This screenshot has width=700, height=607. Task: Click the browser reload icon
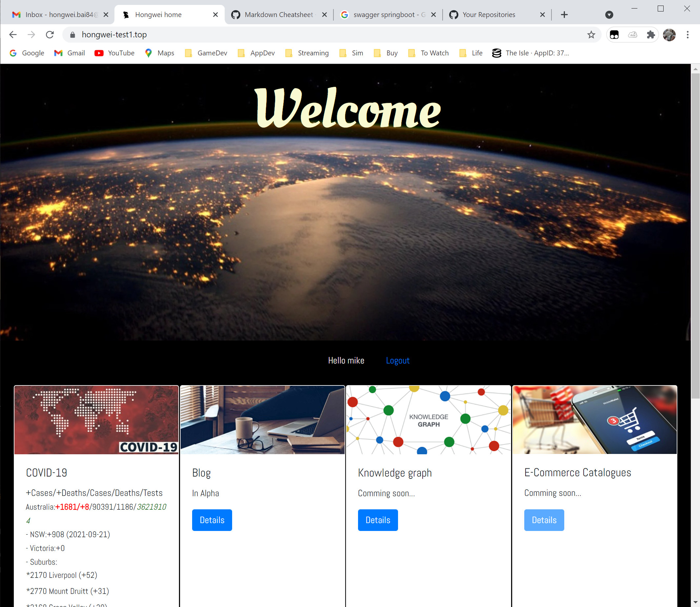[50, 34]
